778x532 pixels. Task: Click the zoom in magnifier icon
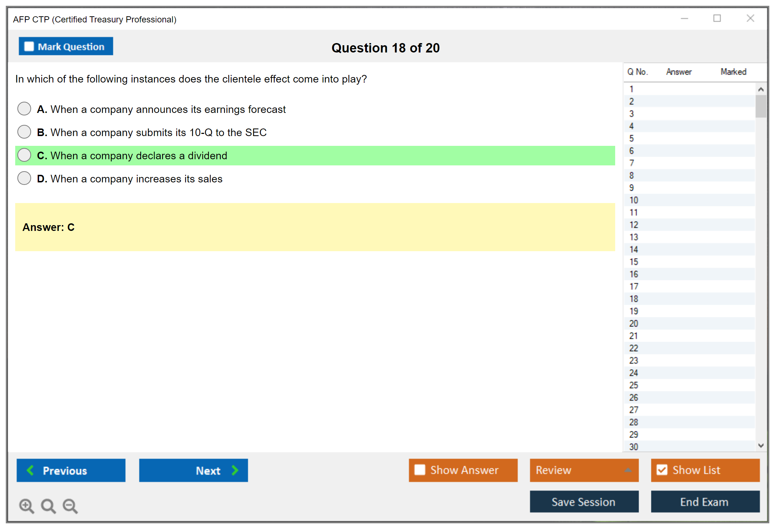(26, 506)
